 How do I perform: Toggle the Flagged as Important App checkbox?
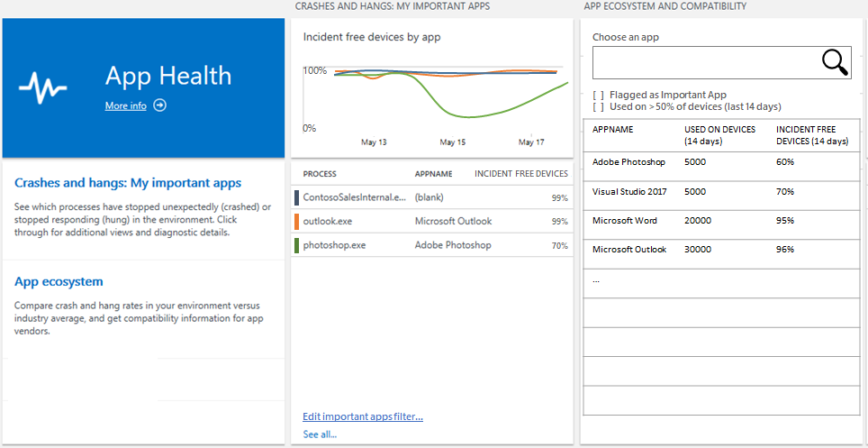pyautogui.click(x=598, y=95)
